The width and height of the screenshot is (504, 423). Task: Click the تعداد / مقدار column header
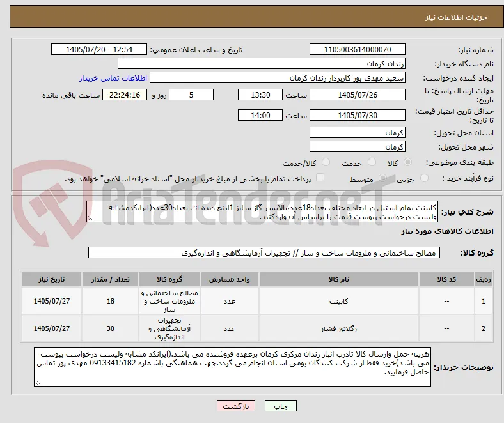coord(110,279)
